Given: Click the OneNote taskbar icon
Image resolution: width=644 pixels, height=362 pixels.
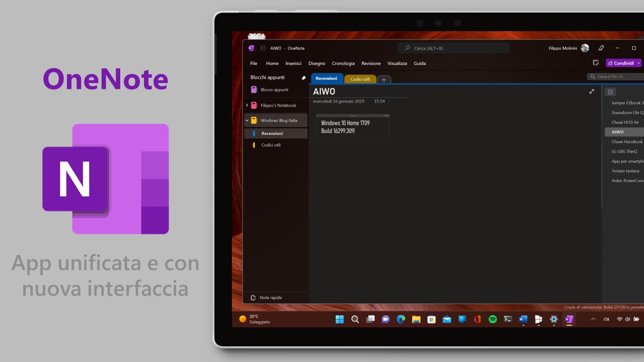Looking at the screenshot, I should 569,319.
